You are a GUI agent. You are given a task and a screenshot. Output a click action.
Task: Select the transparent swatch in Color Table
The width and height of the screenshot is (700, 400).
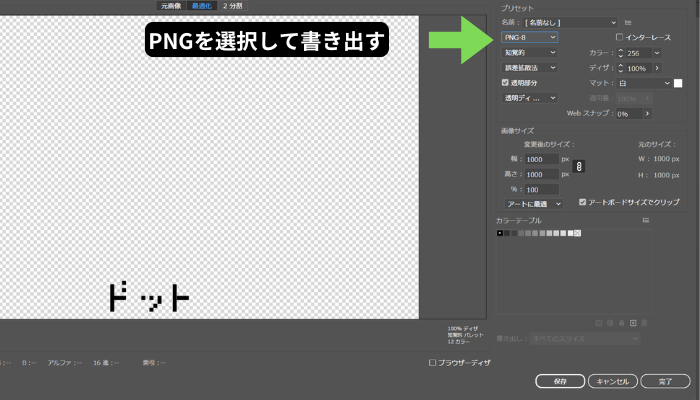tap(578, 233)
